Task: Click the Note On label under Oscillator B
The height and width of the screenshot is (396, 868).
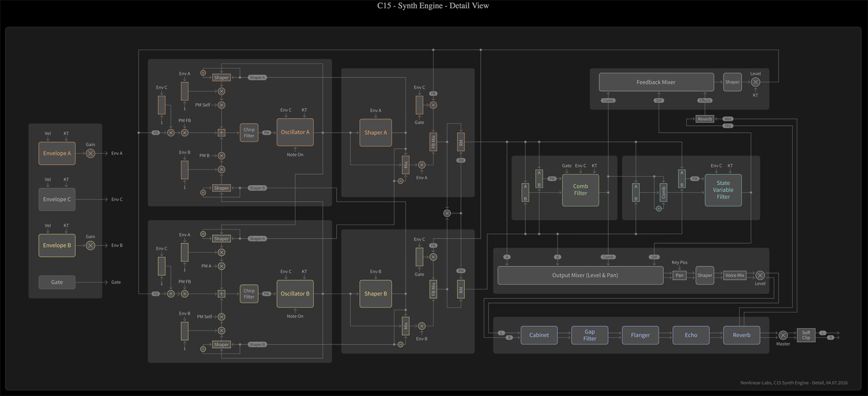Action: [x=295, y=316]
